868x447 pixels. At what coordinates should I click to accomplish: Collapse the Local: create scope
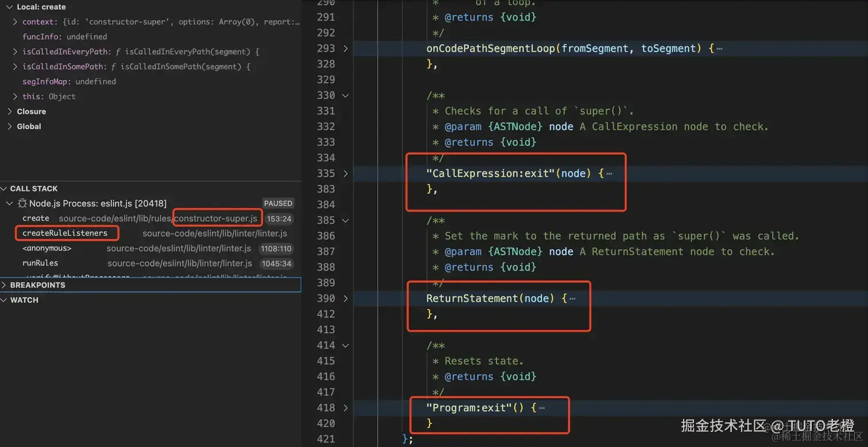click(x=9, y=7)
